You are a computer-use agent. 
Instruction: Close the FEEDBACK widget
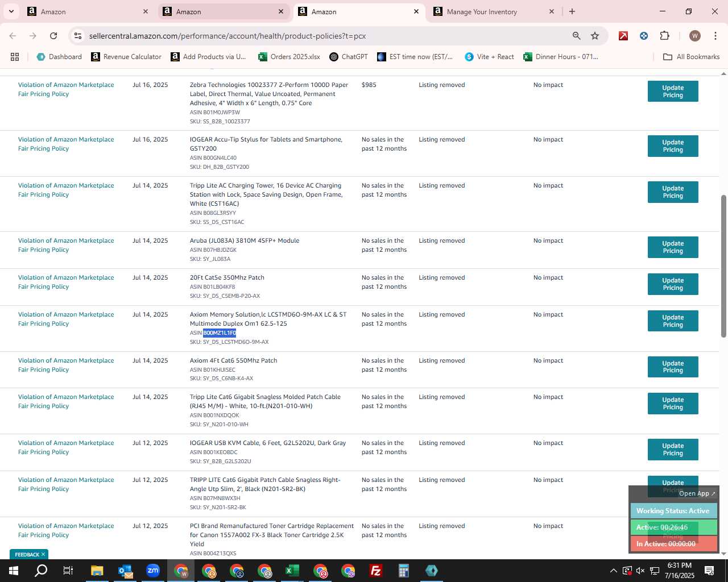pyautogui.click(x=43, y=555)
